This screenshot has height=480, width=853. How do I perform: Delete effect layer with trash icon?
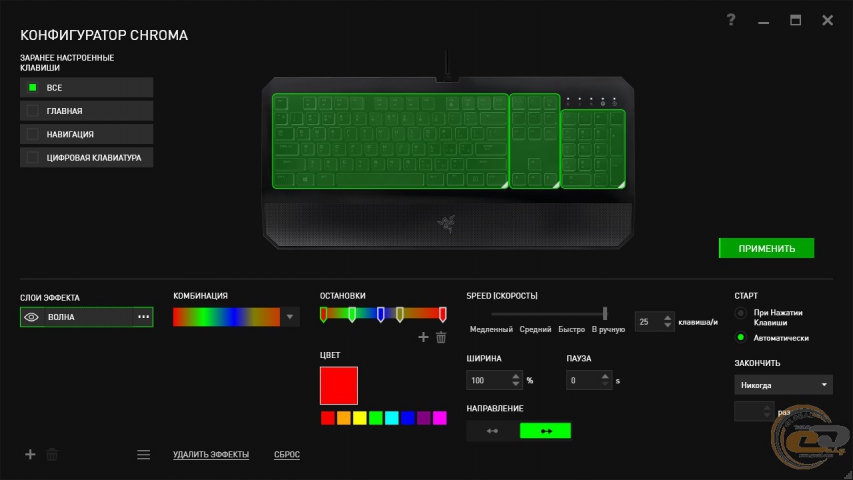coord(52,454)
